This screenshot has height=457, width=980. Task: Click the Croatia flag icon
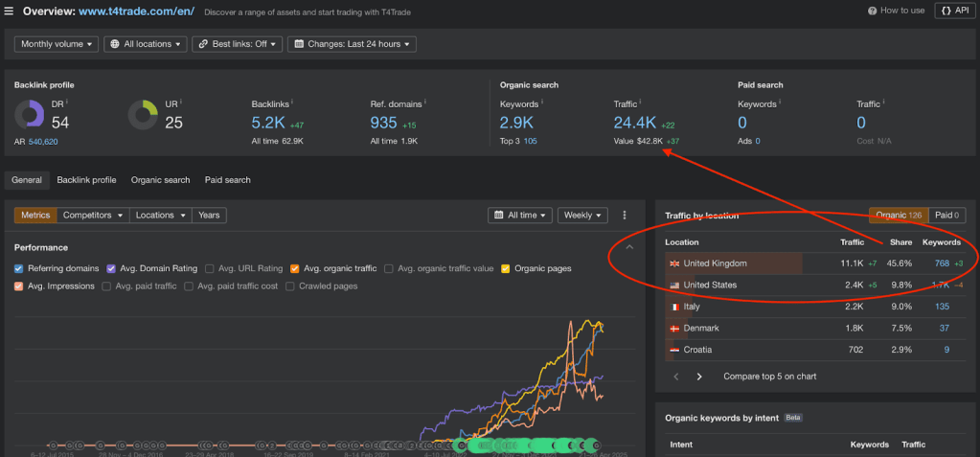674,350
